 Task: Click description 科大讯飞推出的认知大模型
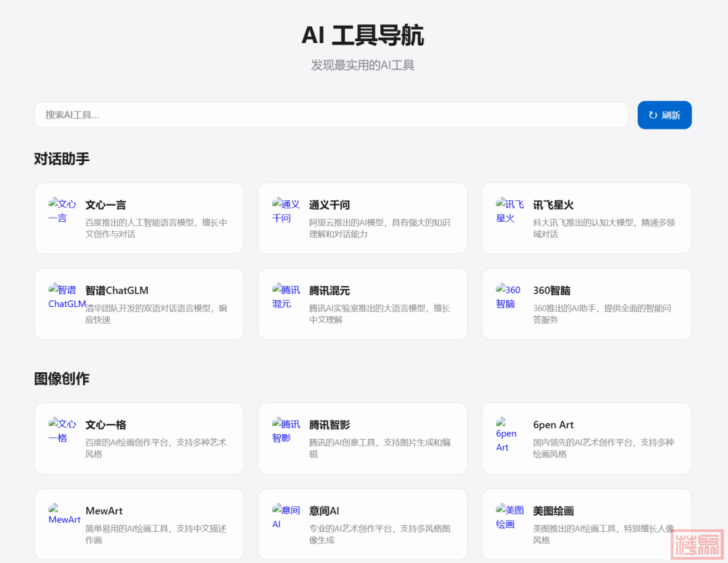pyautogui.click(x=604, y=228)
